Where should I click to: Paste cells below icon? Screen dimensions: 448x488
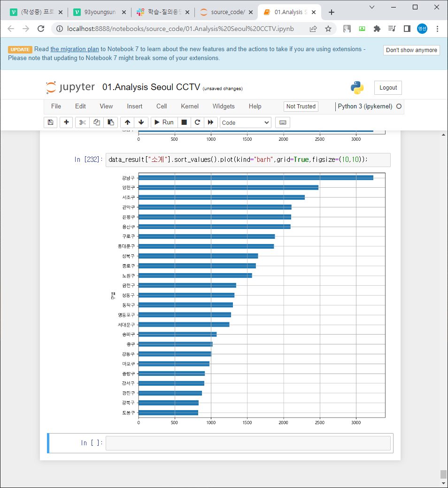coord(111,122)
